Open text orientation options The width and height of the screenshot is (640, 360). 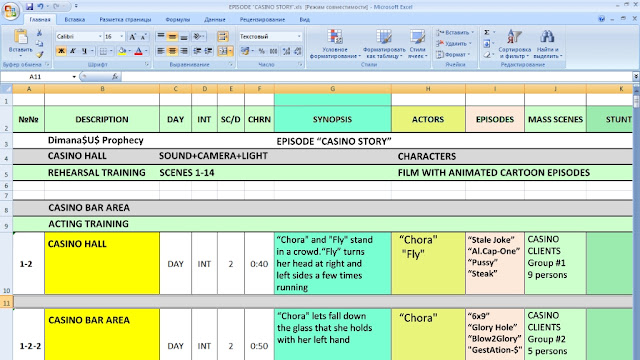click(199, 37)
